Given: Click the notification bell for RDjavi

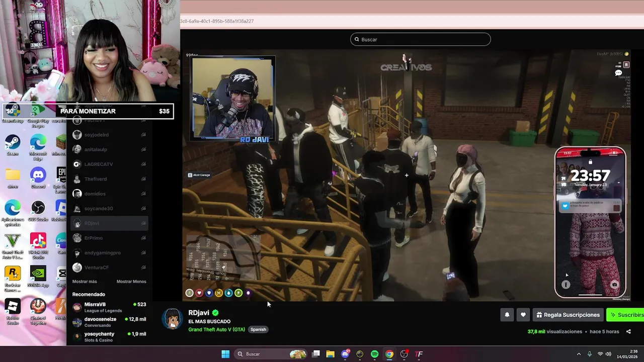Looking at the screenshot, I should point(507,315).
